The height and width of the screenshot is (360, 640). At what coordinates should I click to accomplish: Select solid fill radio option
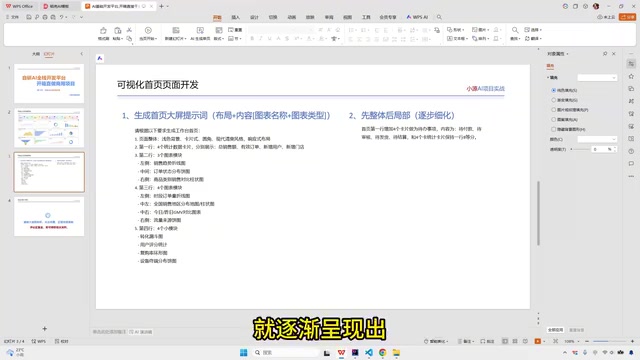point(553,90)
